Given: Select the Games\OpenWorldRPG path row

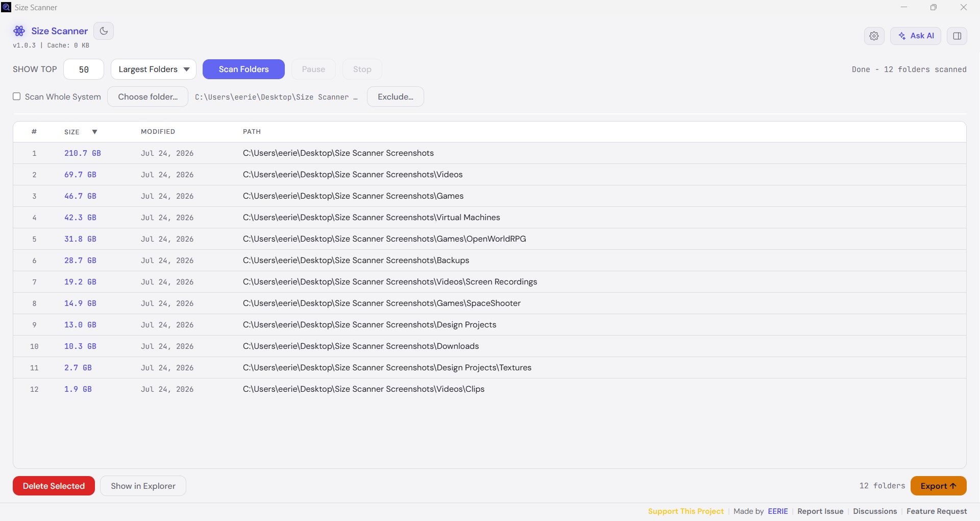Looking at the screenshot, I should pos(384,239).
